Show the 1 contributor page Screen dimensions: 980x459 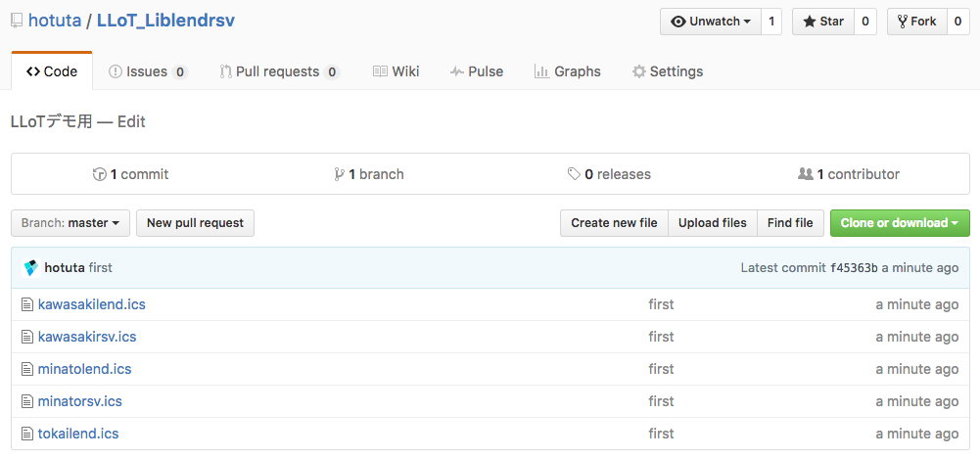[849, 174]
